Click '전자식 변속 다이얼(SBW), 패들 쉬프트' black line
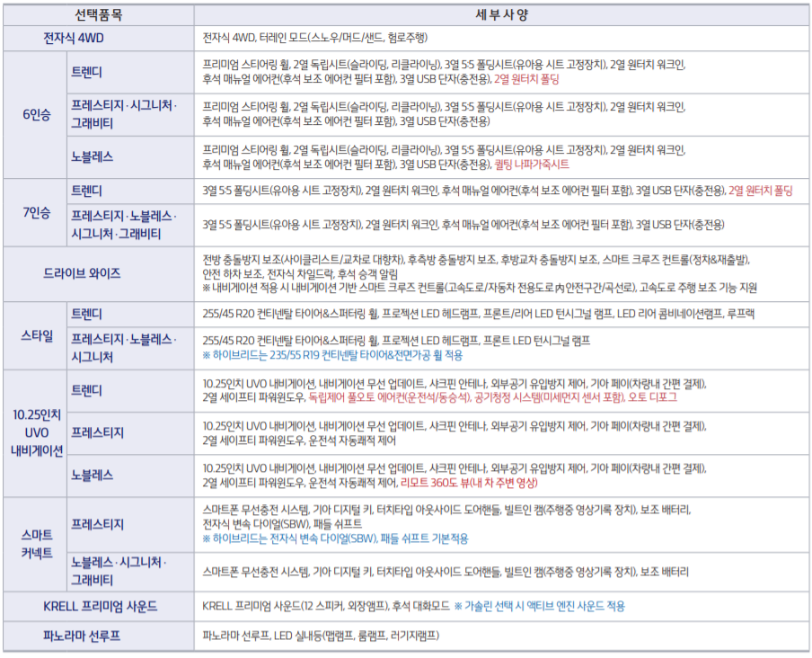The width and height of the screenshot is (812, 658). (x=282, y=524)
